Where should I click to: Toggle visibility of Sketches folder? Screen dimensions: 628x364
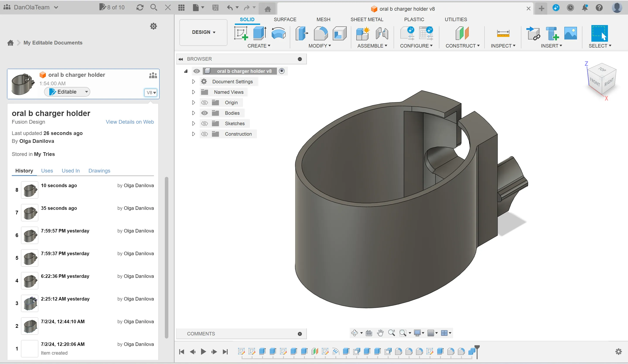pos(204,123)
